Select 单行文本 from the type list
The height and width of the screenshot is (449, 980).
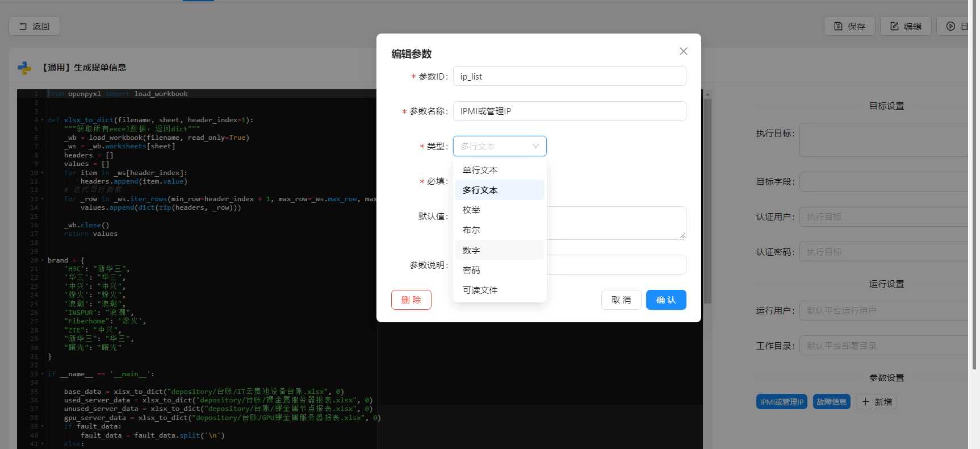point(500,170)
